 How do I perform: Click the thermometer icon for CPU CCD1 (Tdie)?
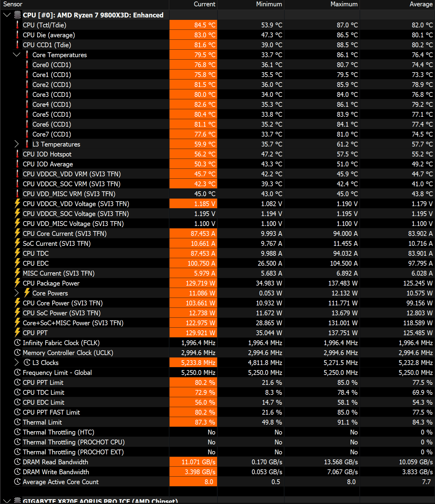pos(17,45)
